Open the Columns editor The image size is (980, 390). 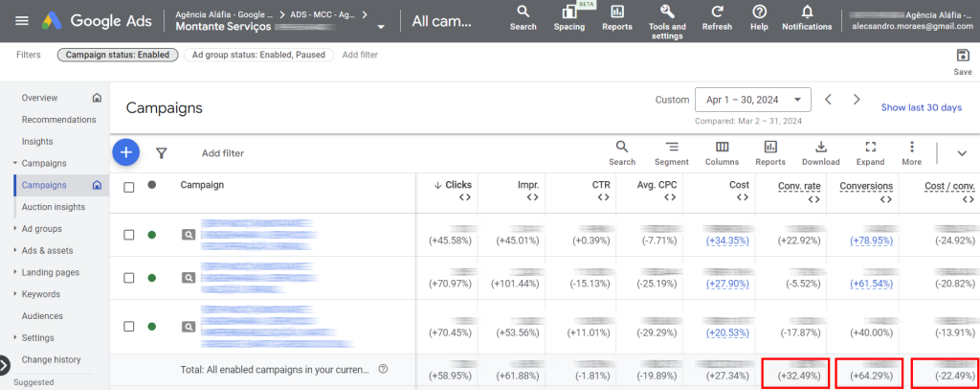click(722, 152)
